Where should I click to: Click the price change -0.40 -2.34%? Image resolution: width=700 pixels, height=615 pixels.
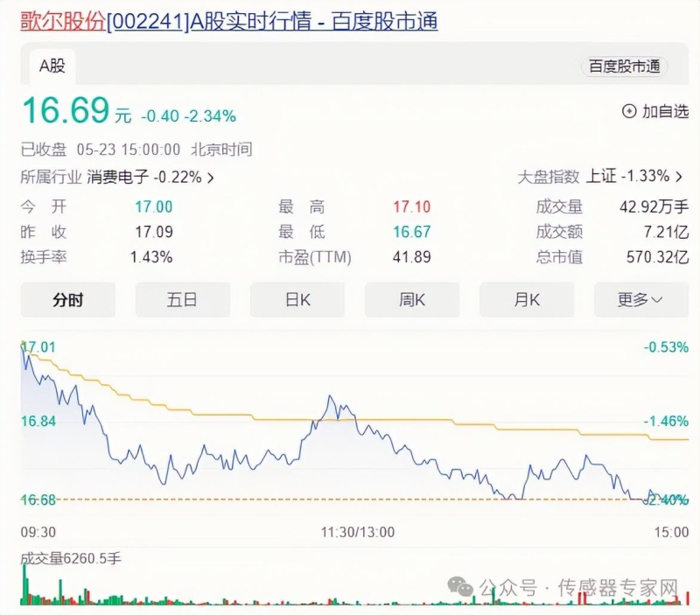pyautogui.click(x=188, y=116)
